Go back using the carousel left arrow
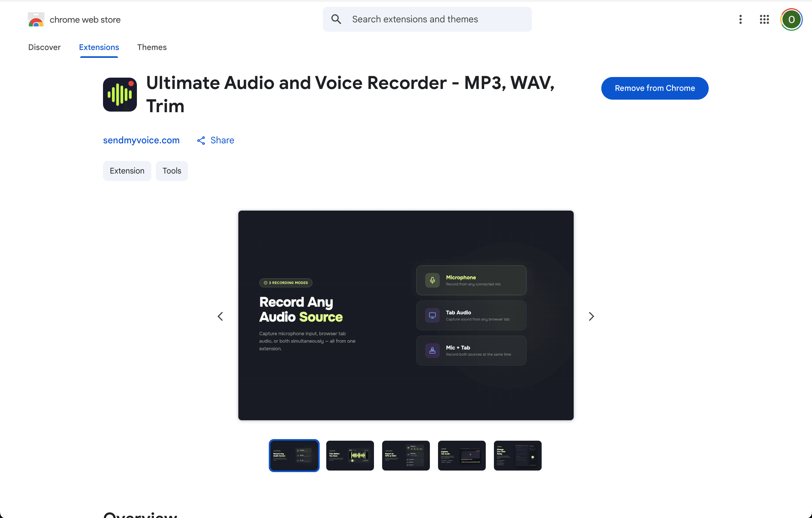 pos(220,316)
